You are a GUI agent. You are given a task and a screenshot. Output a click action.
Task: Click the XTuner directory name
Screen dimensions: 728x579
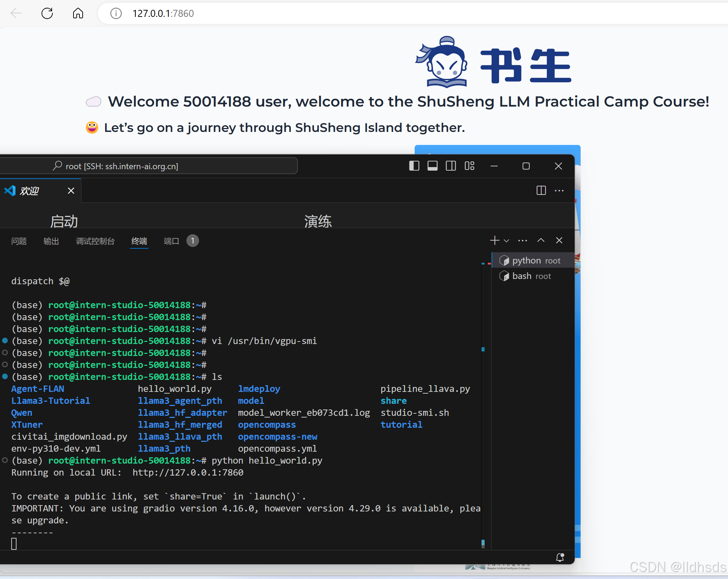pos(27,425)
